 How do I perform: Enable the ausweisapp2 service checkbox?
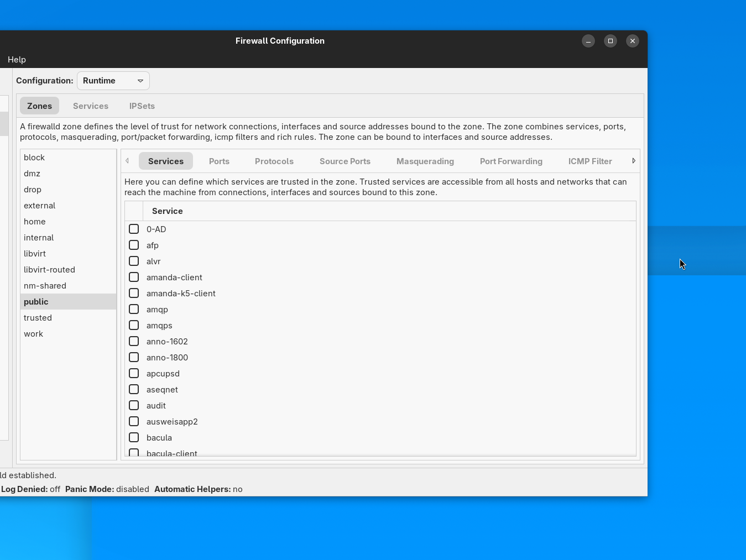pos(134,421)
